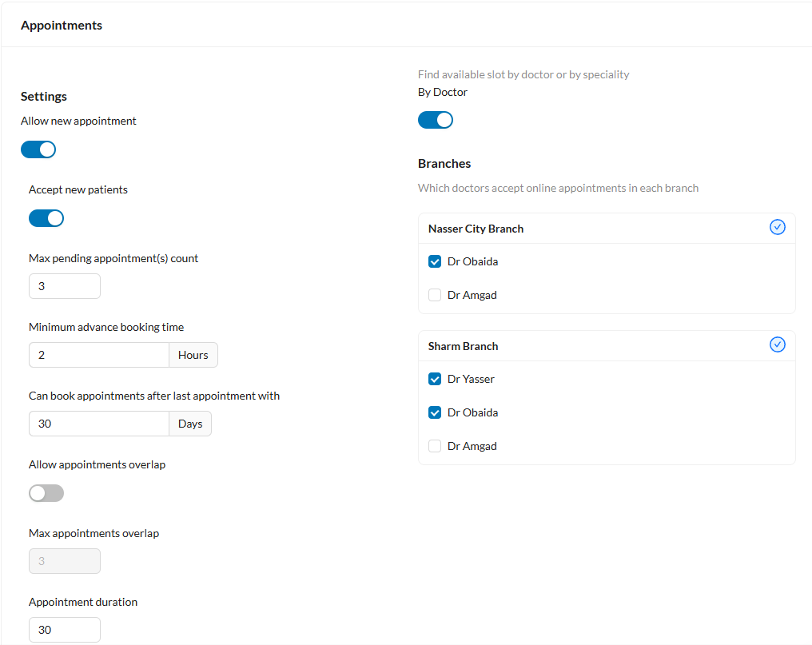Click the Branches heading
This screenshot has width=812, height=645.
pos(444,164)
